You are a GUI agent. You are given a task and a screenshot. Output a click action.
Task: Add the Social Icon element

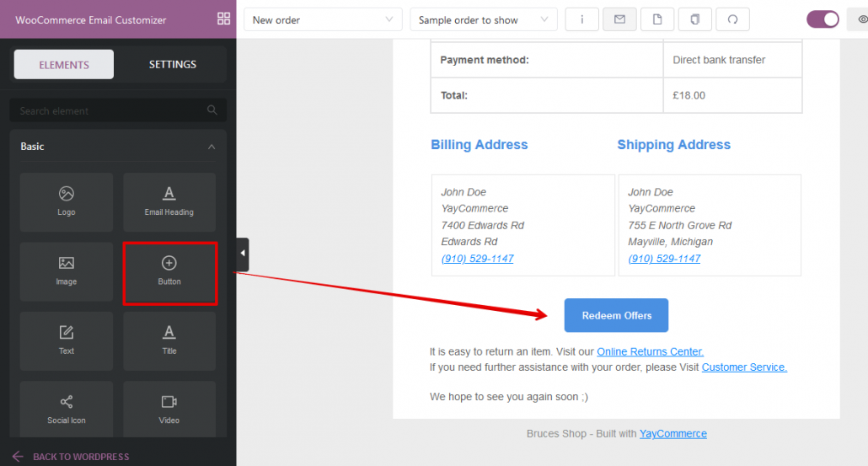(x=67, y=409)
